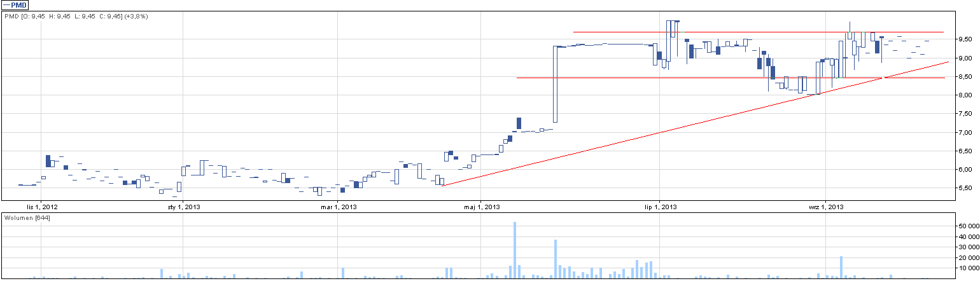The height and width of the screenshot is (281, 980).
Task: Click the 7,00 price axis label
Action: click(x=965, y=133)
